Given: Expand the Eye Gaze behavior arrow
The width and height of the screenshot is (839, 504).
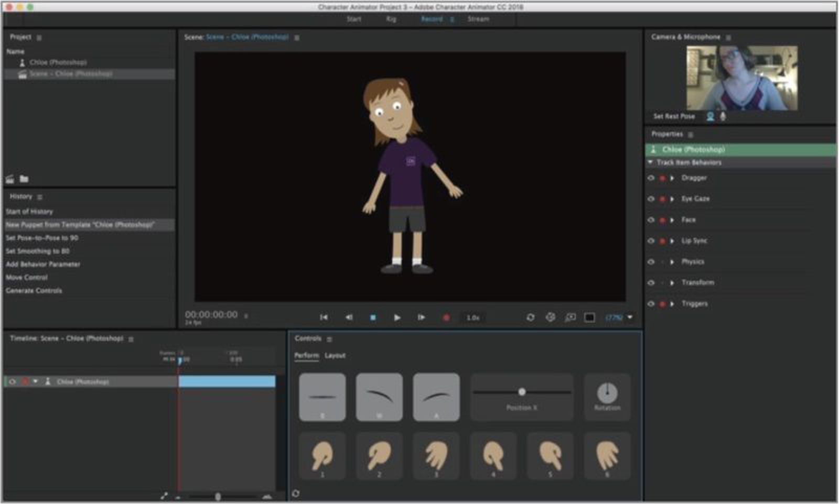Looking at the screenshot, I should (672, 199).
